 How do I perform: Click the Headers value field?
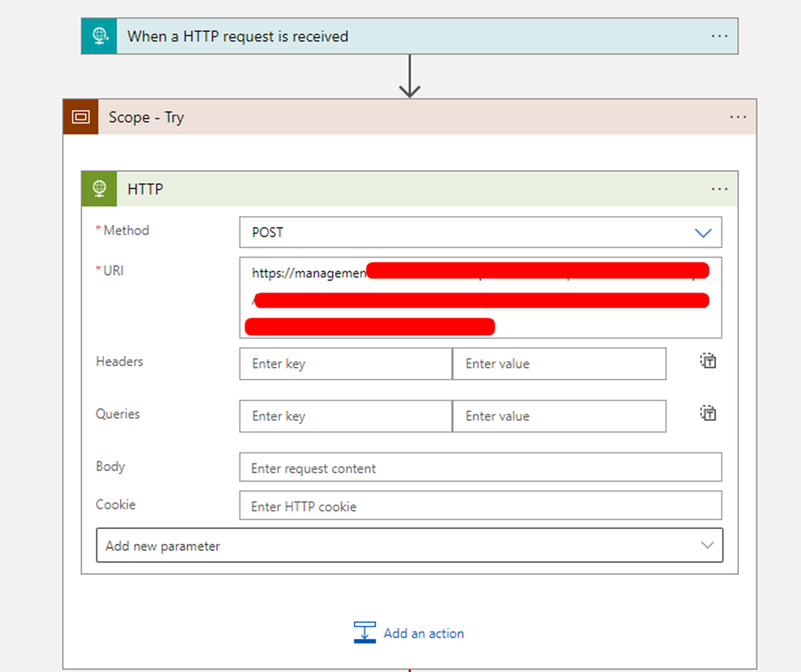(x=559, y=364)
